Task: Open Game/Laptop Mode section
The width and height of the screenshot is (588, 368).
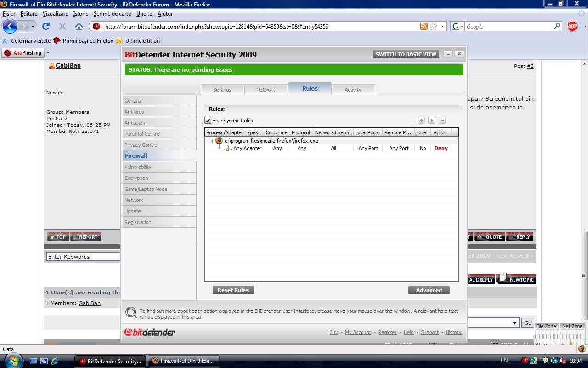Action: coord(159,189)
